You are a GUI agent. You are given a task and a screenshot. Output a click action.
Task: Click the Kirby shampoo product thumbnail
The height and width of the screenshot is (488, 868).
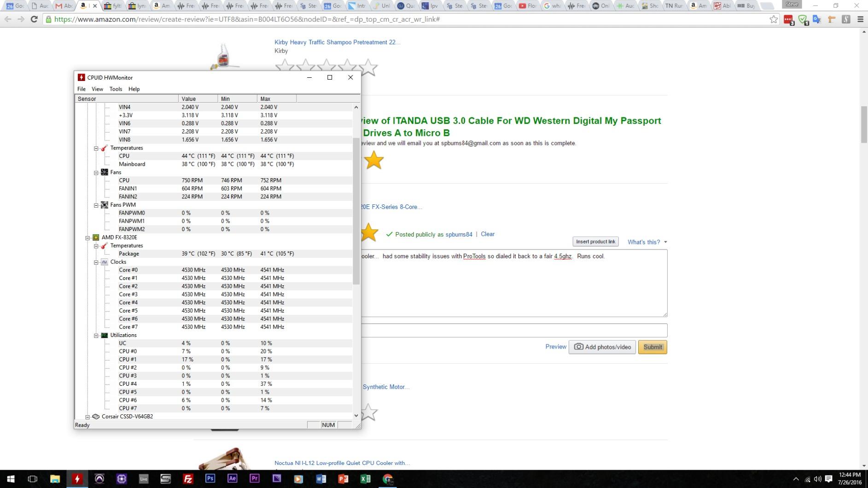coord(224,56)
